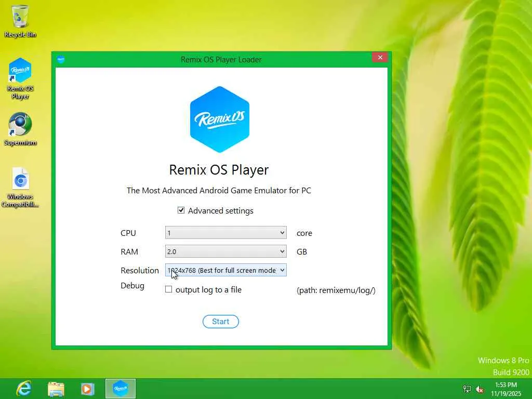Viewport: 532px width, 399px height.
Task: Open Internet Explorer from the taskbar
Action: tap(24, 389)
